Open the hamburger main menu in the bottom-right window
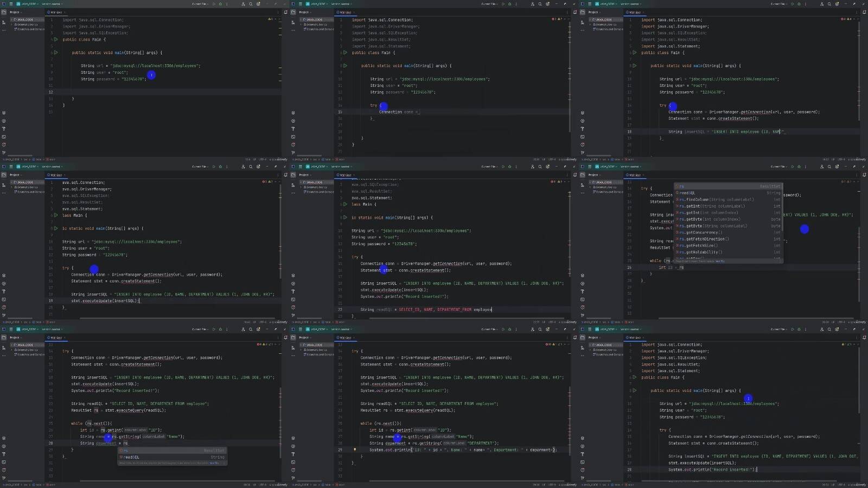This screenshot has width=868, height=488. point(589,329)
